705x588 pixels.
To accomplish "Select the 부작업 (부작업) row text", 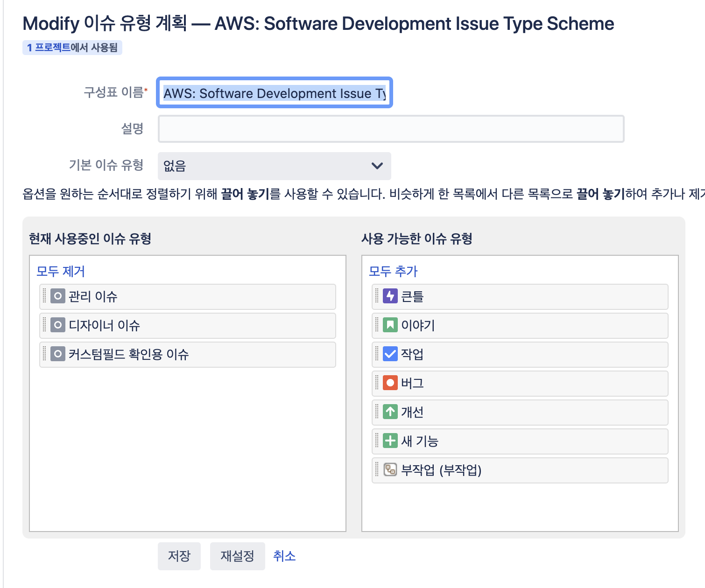I will [x=441, y=470].
